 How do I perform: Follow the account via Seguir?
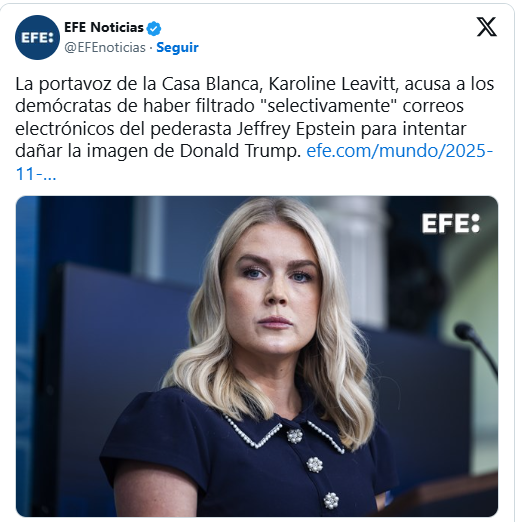click(177, 47)
